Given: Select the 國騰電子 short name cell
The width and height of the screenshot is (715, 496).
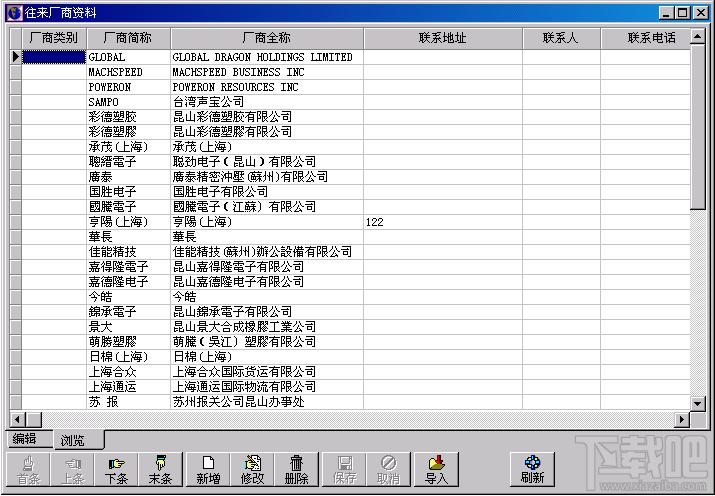Looking at the screenshot, I should point(128,207).
